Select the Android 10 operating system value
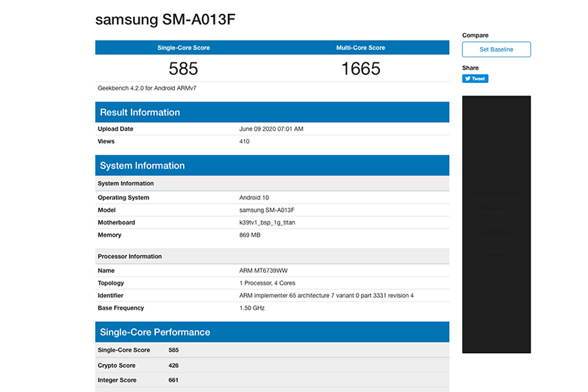The image size is (588, 392). click(x=254, y=198)
